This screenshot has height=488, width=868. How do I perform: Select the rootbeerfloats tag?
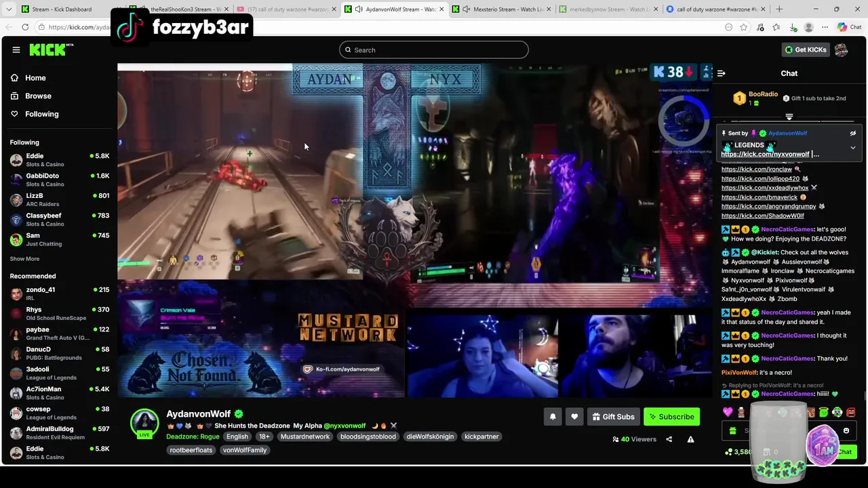(191, 450)
